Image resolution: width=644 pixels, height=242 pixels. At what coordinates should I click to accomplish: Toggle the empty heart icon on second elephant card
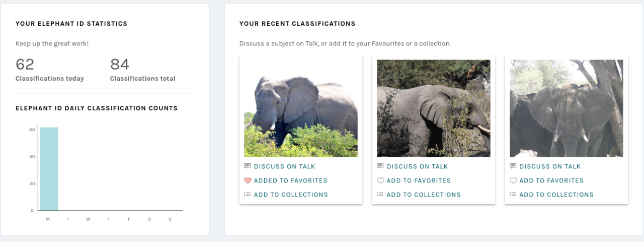click(x=380, y=180)
